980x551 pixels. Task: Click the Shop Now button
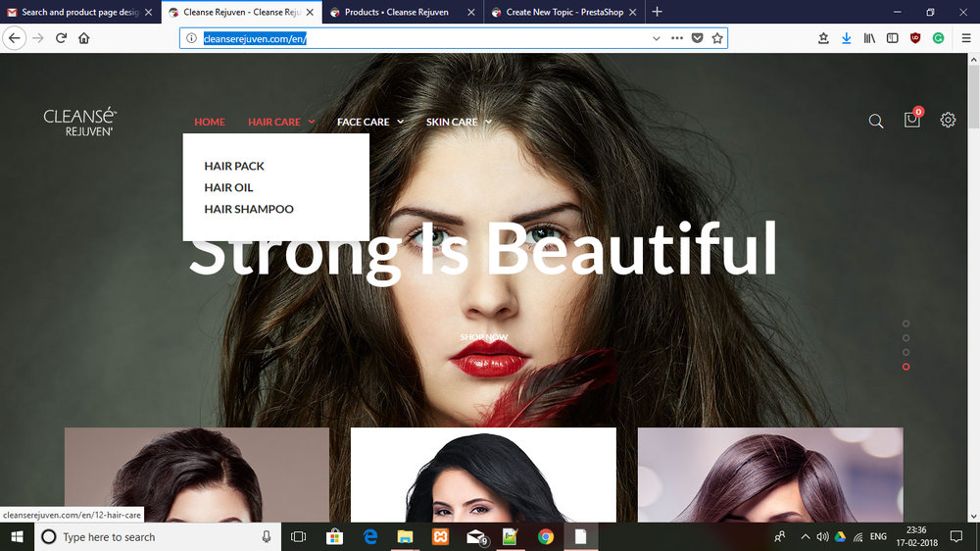coord(484,337)
